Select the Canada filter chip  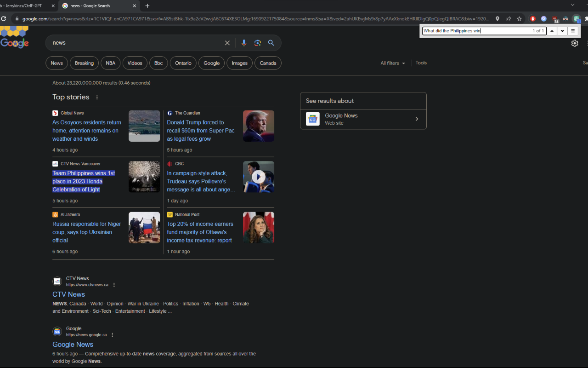(268, 63)
